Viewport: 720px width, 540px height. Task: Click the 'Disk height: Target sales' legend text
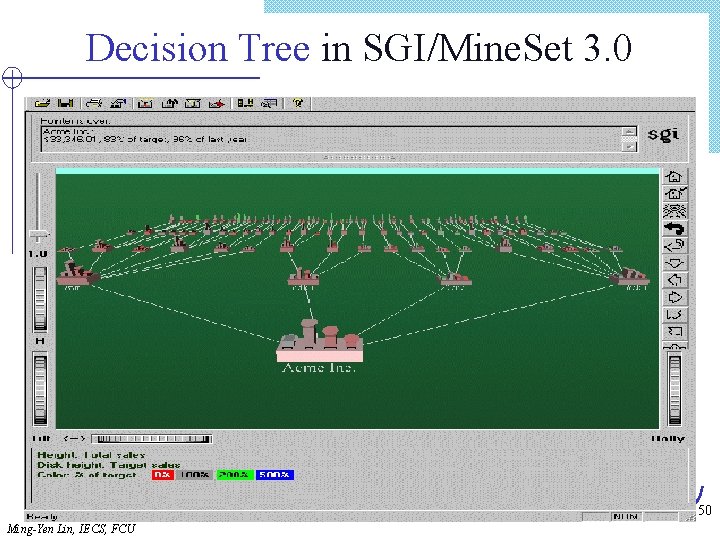point(109,465)
